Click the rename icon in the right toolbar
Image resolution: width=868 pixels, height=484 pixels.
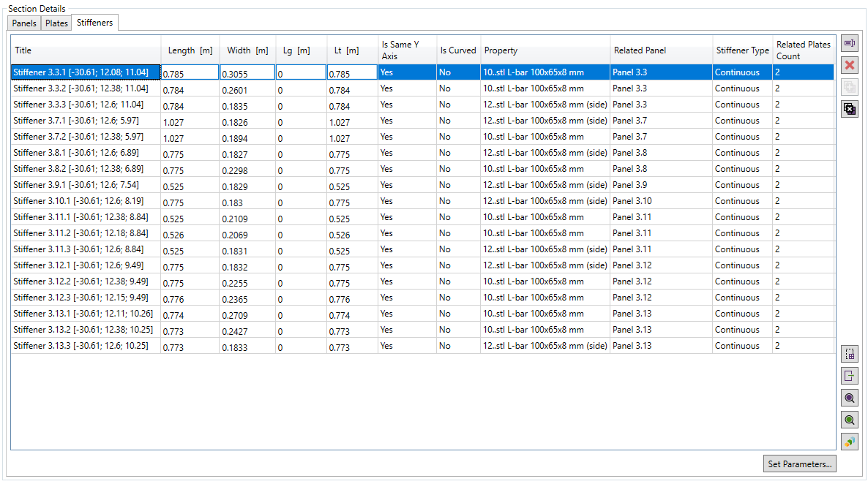point(850,44)
